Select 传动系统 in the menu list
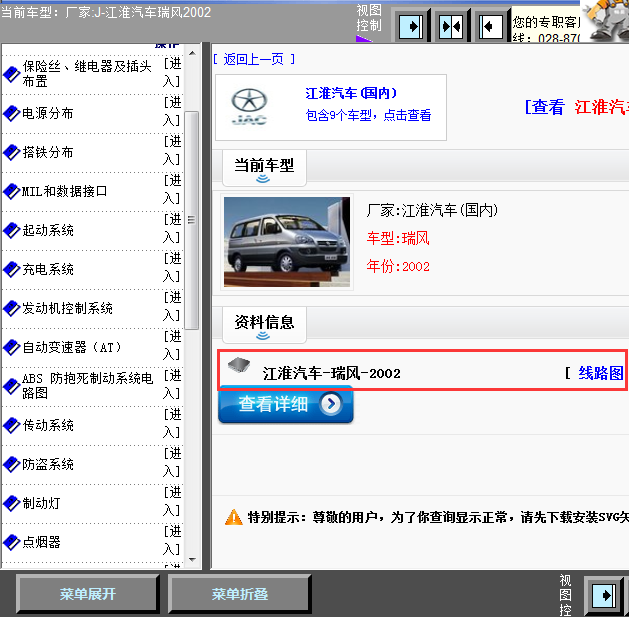Viewport: 629px width, 617px height. [x=48, y=425]
